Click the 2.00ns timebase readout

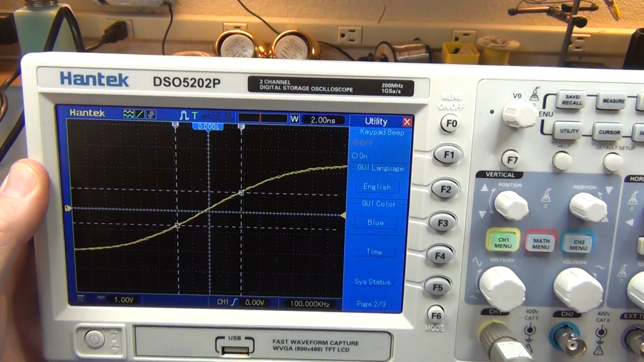323,120
